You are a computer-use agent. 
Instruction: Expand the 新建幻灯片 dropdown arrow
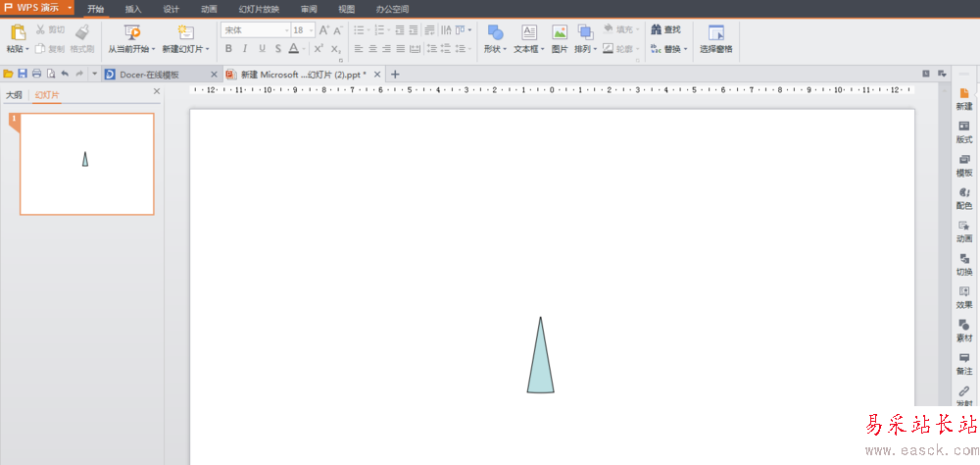pyautogui.click(x=208, y=49)
